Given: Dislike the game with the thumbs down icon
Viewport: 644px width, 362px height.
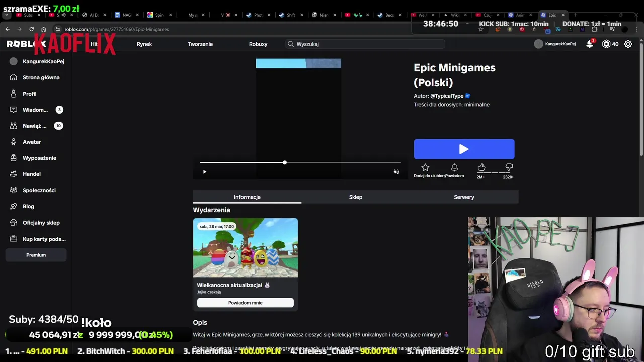Looking at the screenshot, I should [509, 167].
